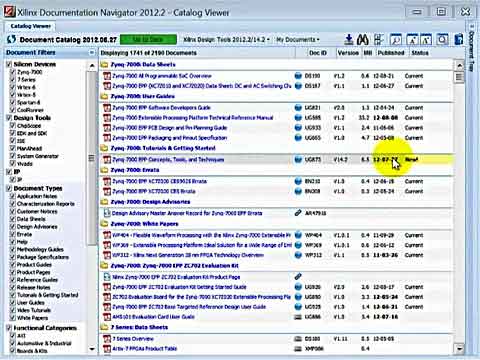
Task: Click the help book icon in toolbar
Action: click(x=459, y=39)
